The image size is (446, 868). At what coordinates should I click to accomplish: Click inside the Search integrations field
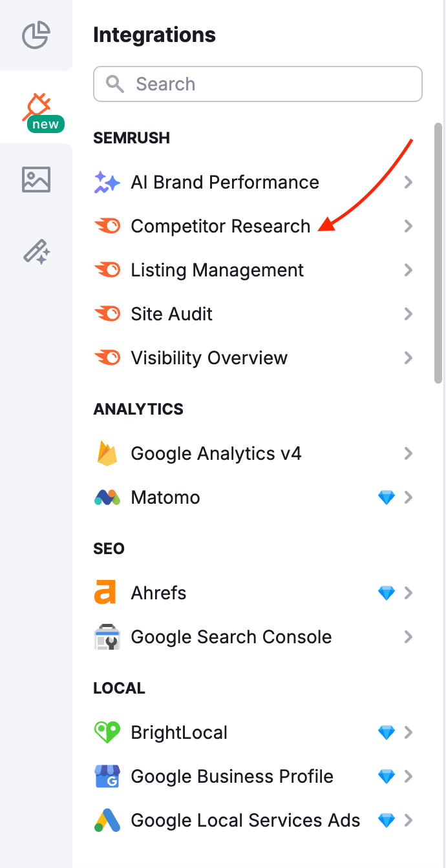coord(257,84)
